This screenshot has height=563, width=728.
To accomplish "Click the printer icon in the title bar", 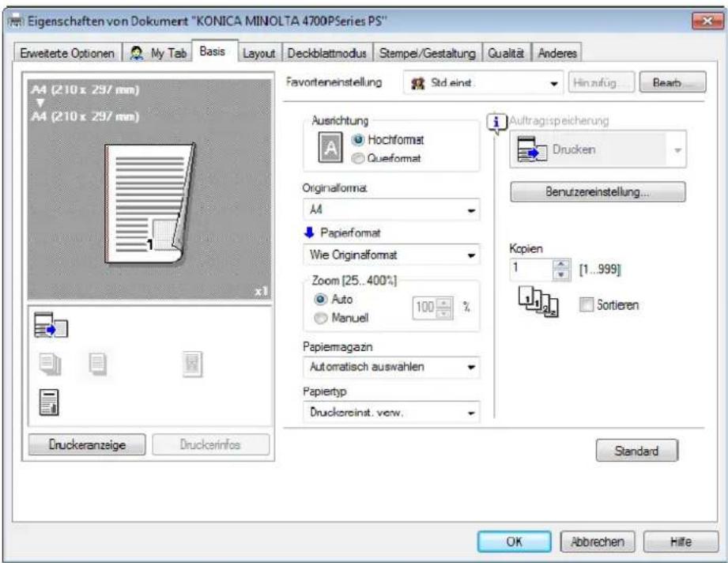I will click(17, 21).
